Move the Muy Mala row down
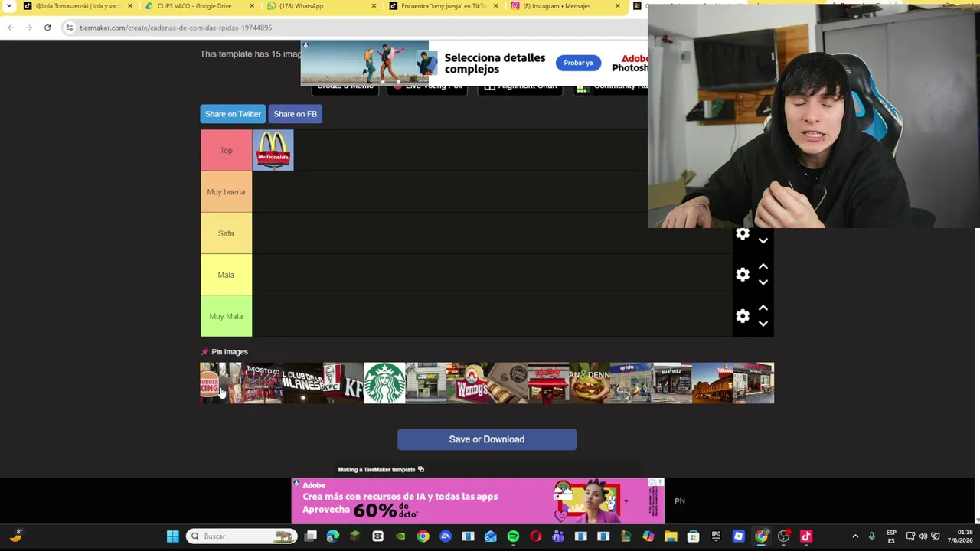Screen dimensions: 980x551 (x=763, y=324)
